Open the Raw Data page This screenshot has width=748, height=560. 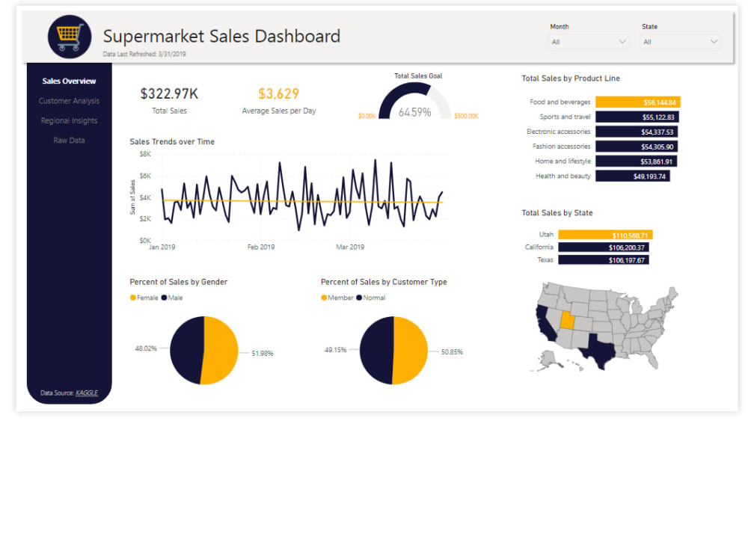68,140
